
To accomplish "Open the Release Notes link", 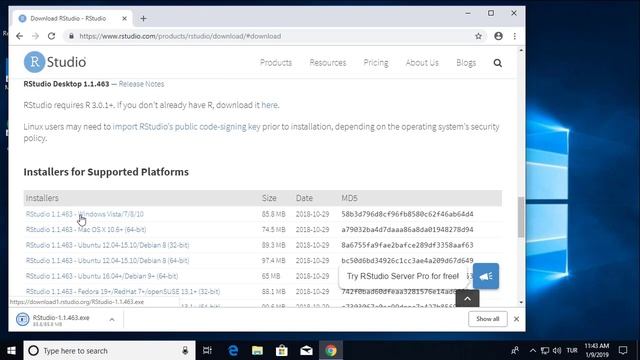I will pos(141,84).
